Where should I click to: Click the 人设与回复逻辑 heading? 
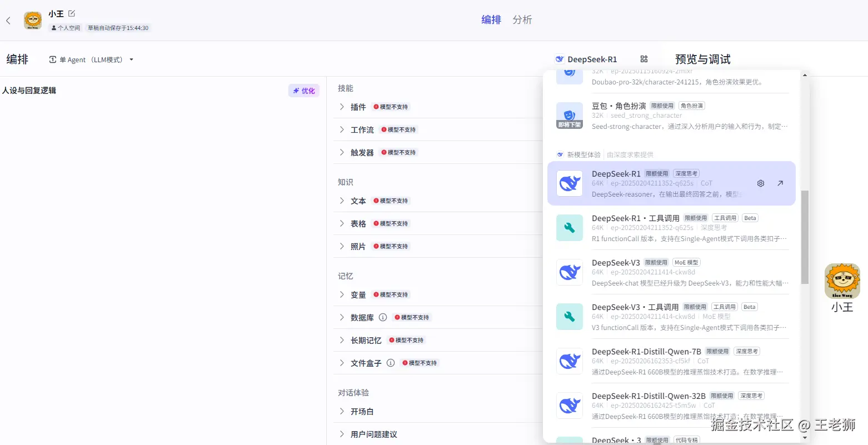click(x=29, y=91)
